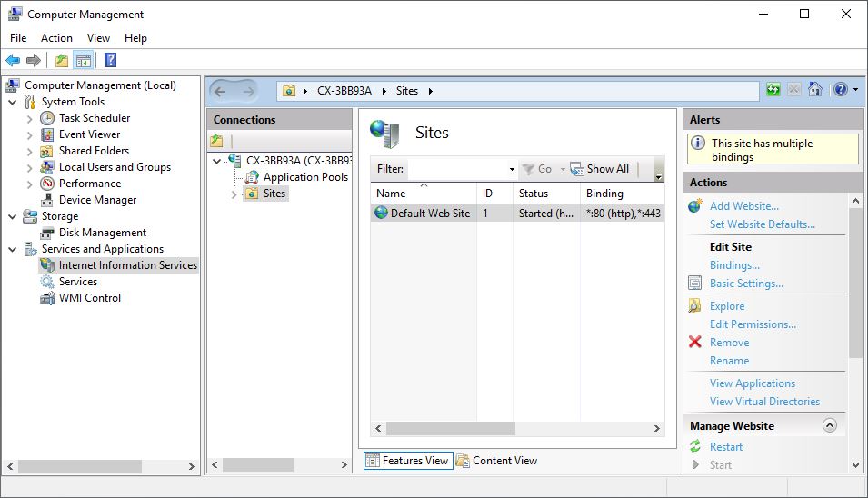Open the Action menu

pos(56,37)
